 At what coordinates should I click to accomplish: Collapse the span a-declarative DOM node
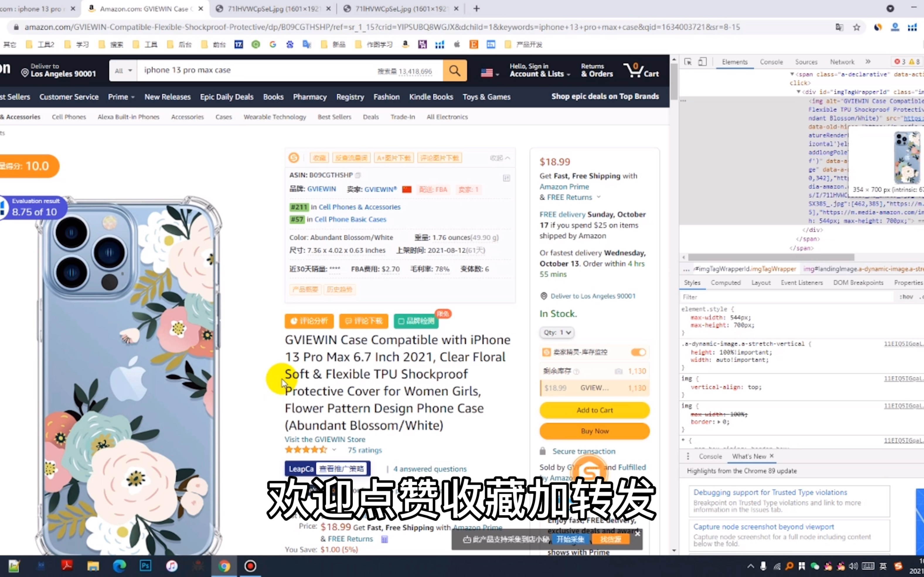click(792, 74)
